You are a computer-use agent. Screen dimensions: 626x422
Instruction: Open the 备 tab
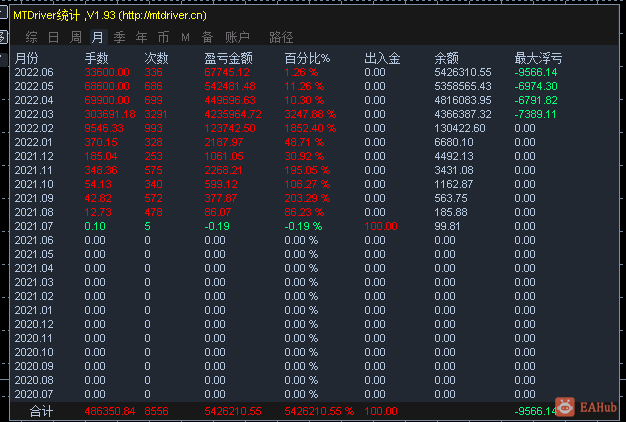[207, 38]
